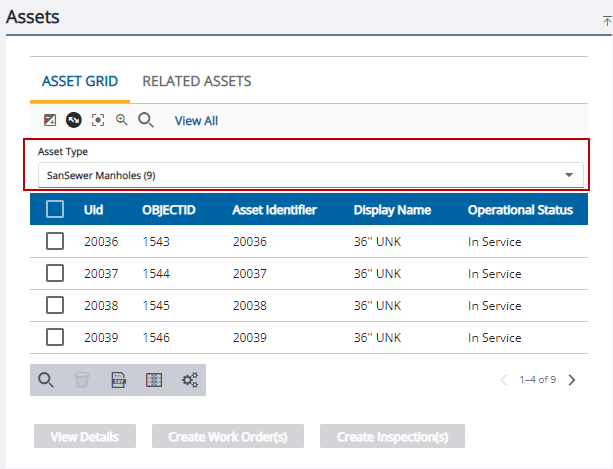Image resolution: width=613 pixels, height=469 pixels.
Task: Toggle the select-all checkbox in header
Action: click(55, 210)
